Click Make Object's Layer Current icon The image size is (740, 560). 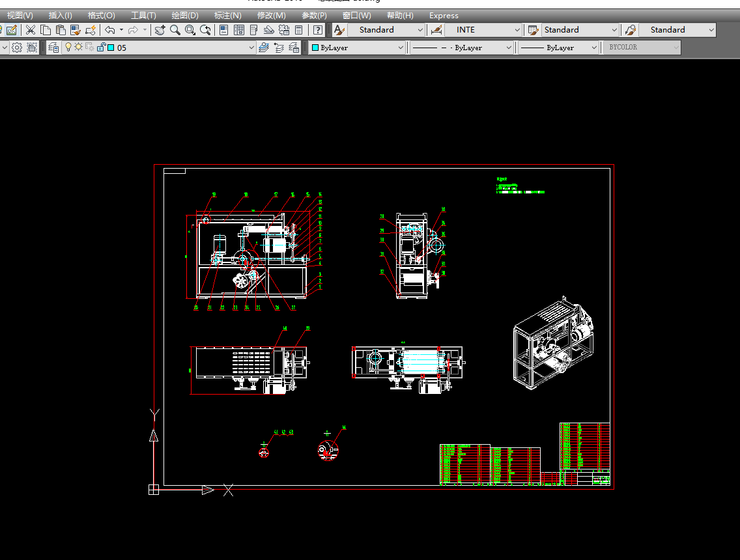click(264, 48)
